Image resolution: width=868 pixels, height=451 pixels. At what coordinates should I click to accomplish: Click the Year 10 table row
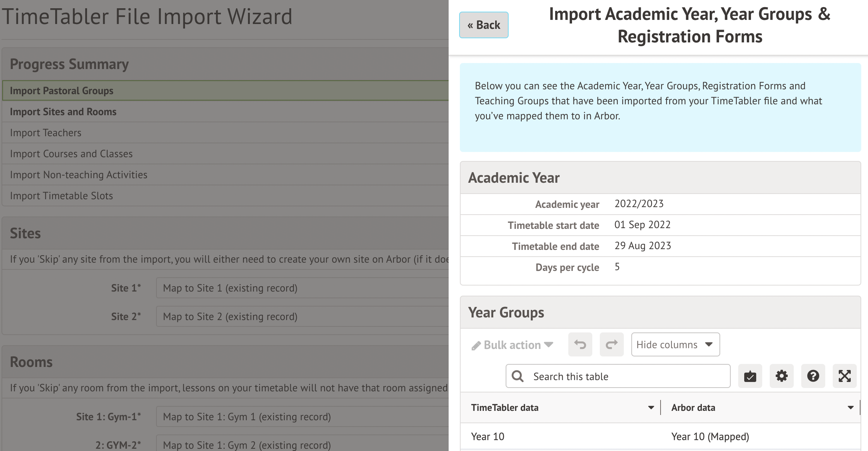[660, 437]
